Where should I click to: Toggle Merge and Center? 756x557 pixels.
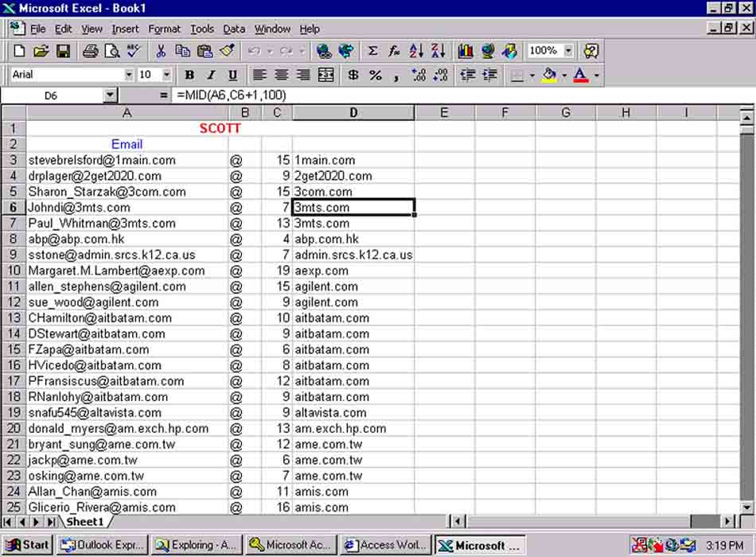point(325,75)
